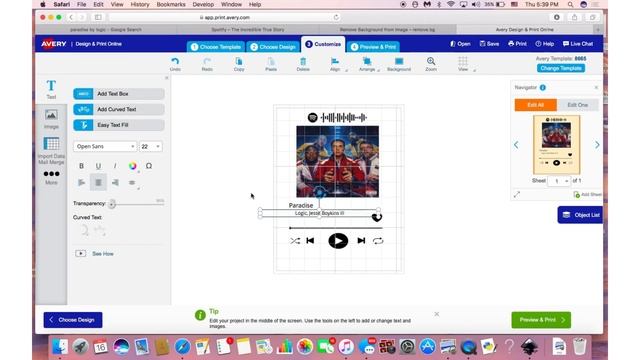The height and width of the screenshot is (360, 640).
Task: Apply underline formatting
Action: point(98,166)
